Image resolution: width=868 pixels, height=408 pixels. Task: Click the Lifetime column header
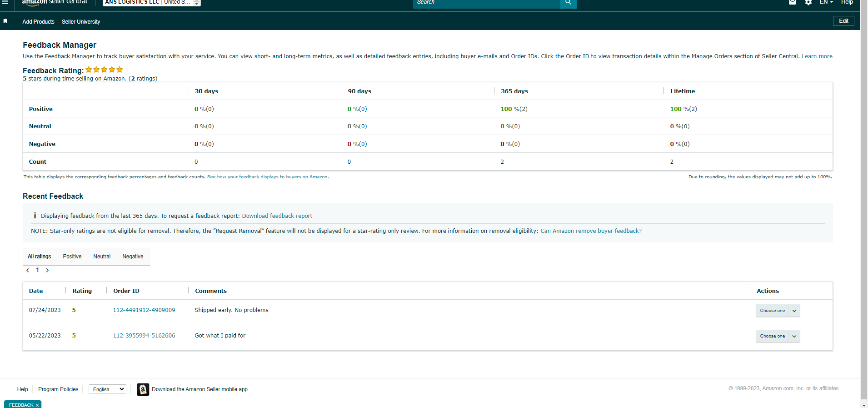(x=683, y=91)
